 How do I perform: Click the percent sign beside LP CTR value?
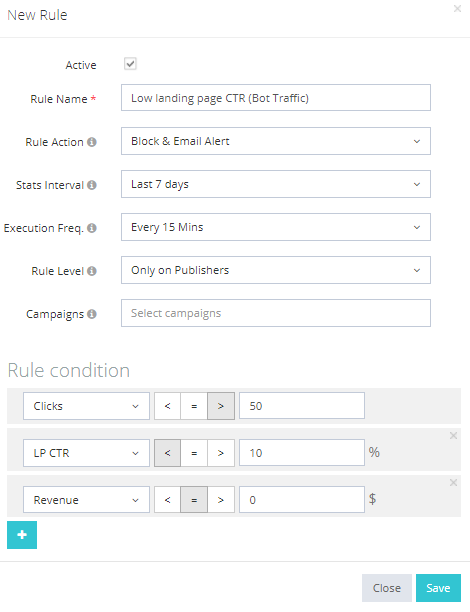tap(374, 452)
